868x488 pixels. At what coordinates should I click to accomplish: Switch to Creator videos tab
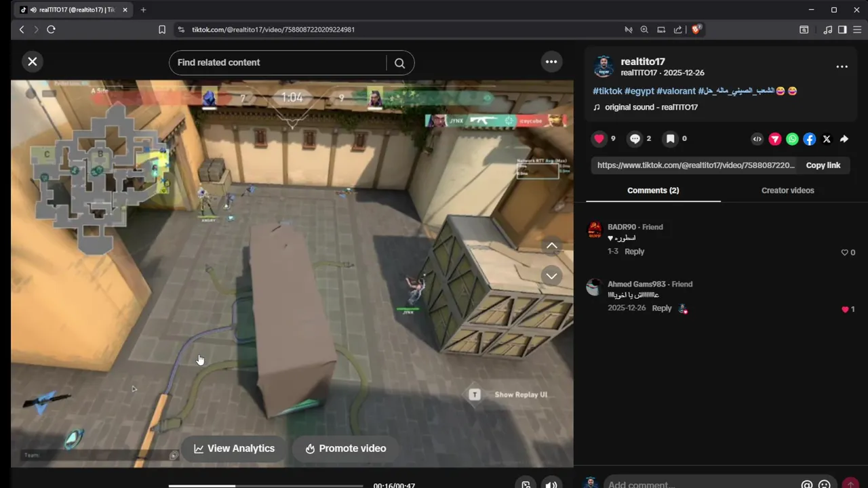787,190
